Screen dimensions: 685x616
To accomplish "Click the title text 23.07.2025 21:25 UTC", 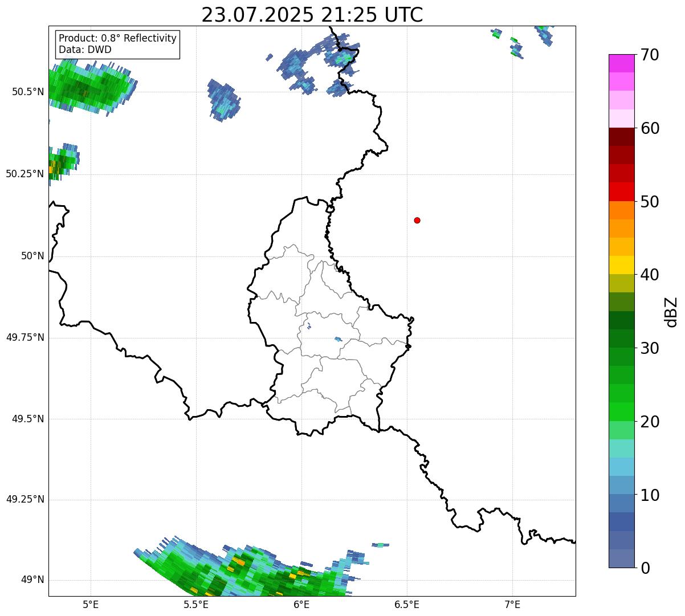I will point(312,15).
